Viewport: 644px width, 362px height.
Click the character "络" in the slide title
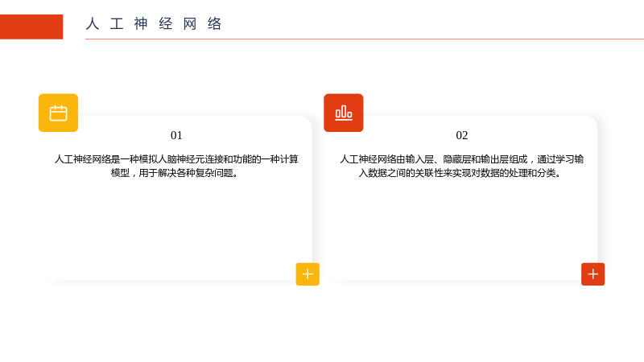[214, 24]
